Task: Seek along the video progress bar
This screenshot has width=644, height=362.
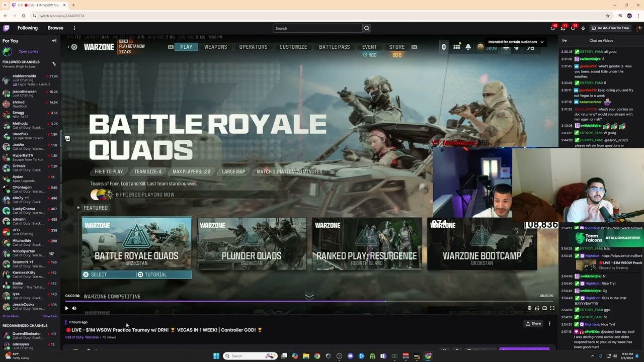Action: [x=309, y=301]
